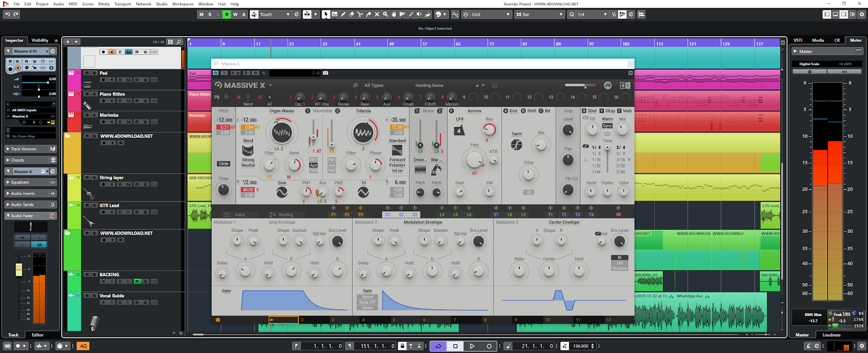Click Add Track plus button
Viewport: 868px width, 353px height.
(68, 42)
